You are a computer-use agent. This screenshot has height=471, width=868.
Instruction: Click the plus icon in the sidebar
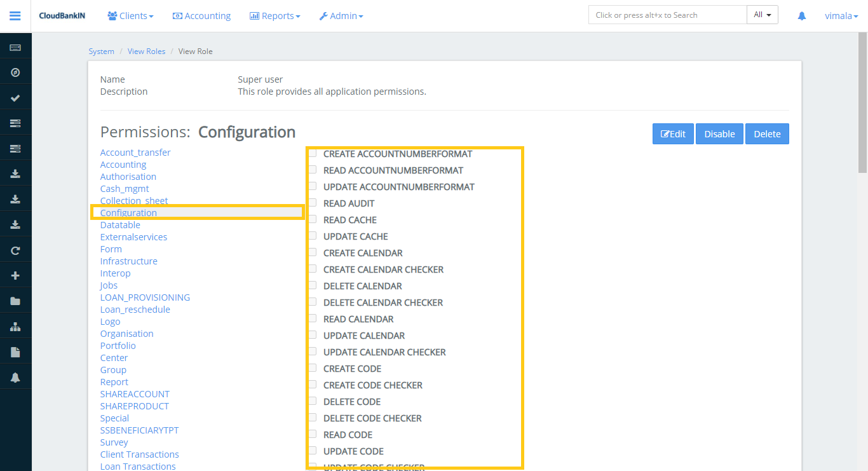coord(16,275)
